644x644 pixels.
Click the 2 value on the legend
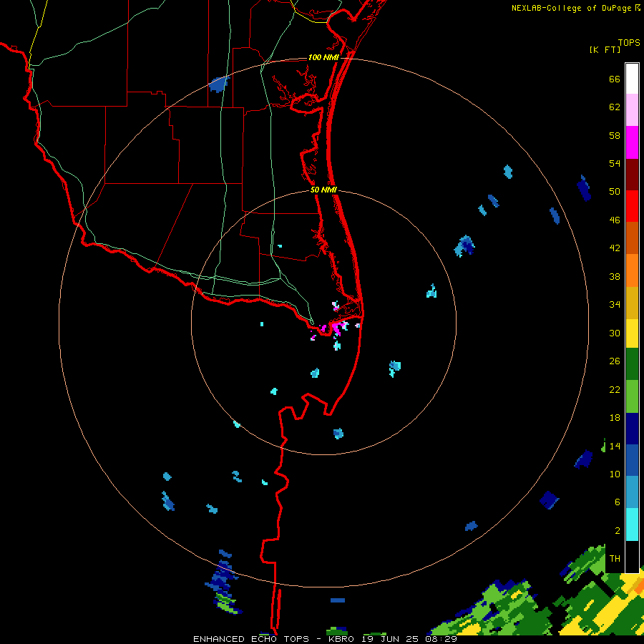click(x=617, y=531)
